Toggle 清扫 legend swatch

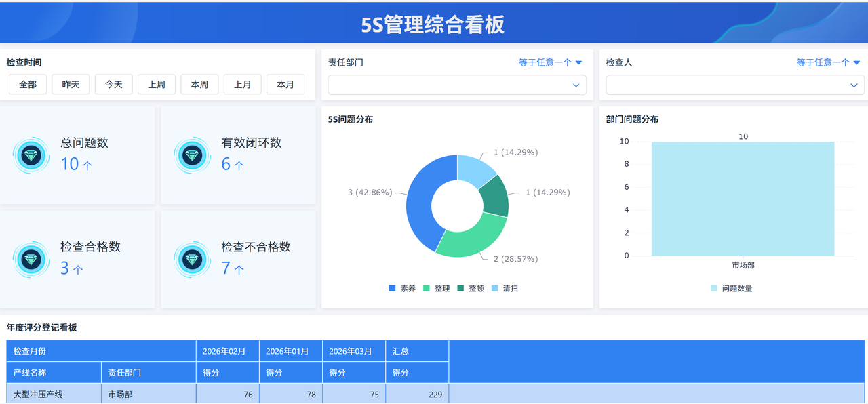[x=495, y=288]
